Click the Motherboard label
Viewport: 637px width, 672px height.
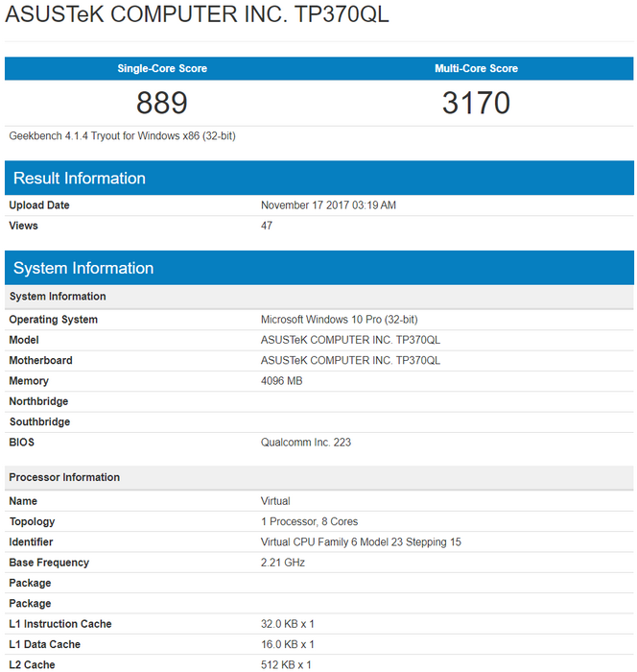(x=40, y=361)
